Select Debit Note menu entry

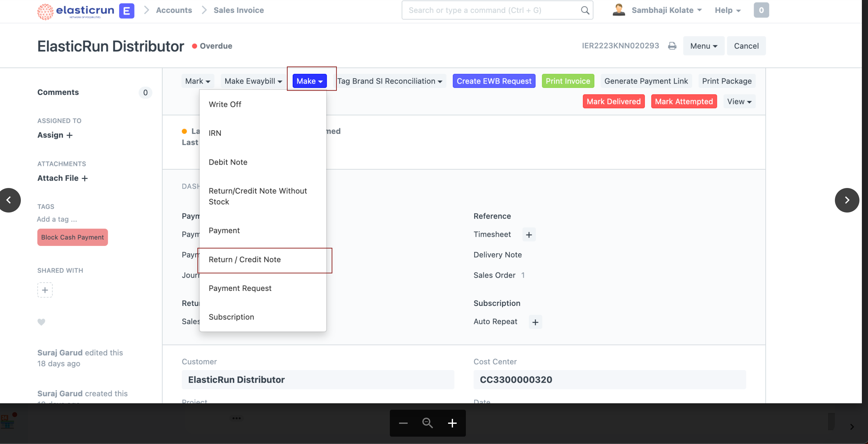(x=262, y=162)
